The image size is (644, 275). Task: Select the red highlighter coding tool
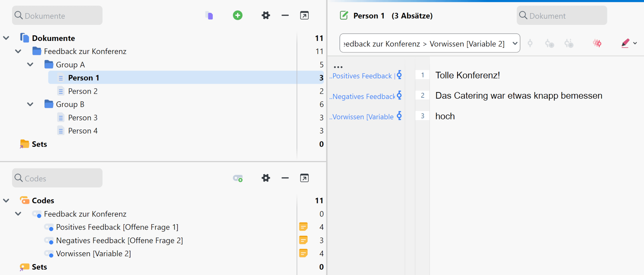(x=625, y=43)
